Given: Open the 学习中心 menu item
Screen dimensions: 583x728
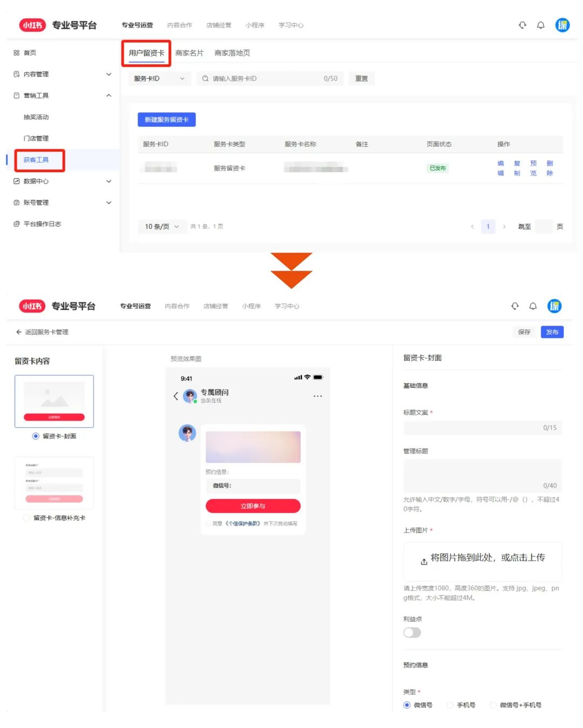Looking at the screenshot, I should tap(291, 25).
